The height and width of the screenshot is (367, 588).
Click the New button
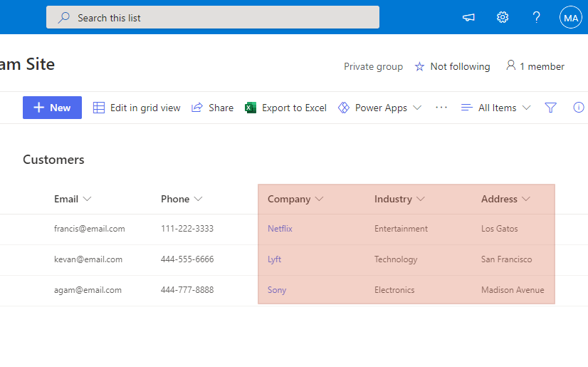[x=52, y=108]
